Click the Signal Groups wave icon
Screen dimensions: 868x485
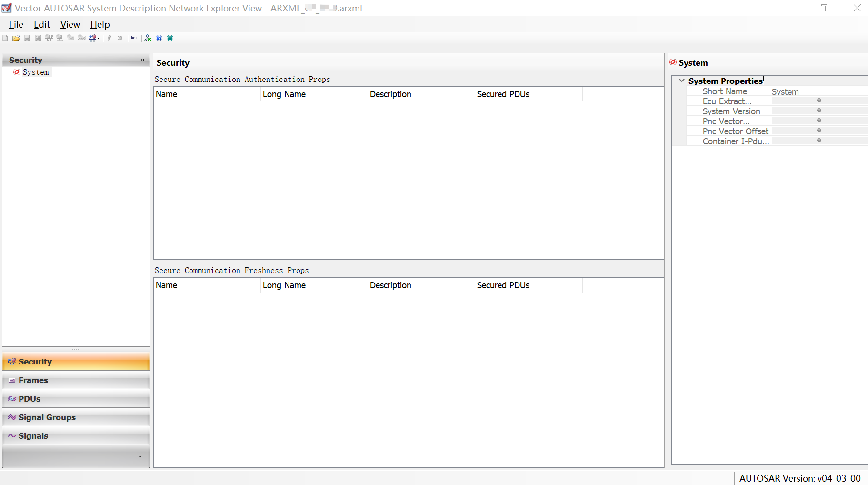coord(12,417)
